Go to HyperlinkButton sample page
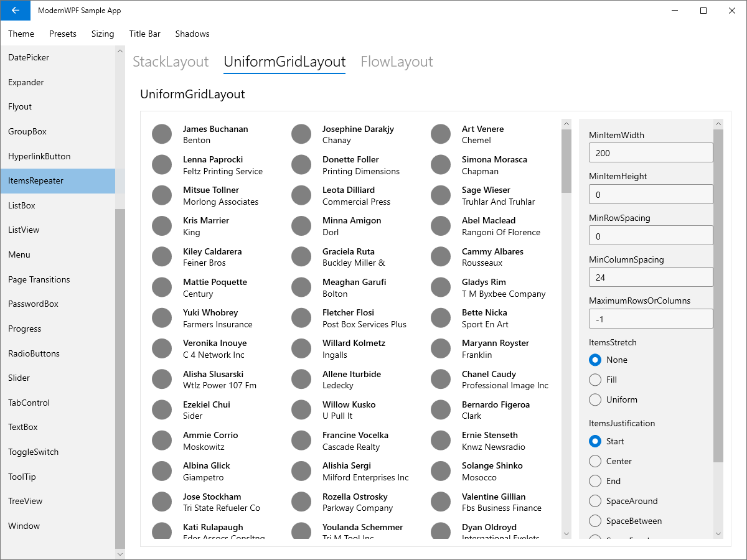747x560 pixels. click(x=57, y=156)
